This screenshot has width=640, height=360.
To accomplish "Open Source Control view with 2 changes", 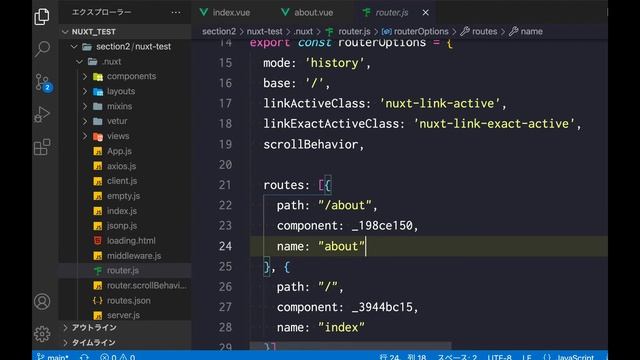I will 42,82.
